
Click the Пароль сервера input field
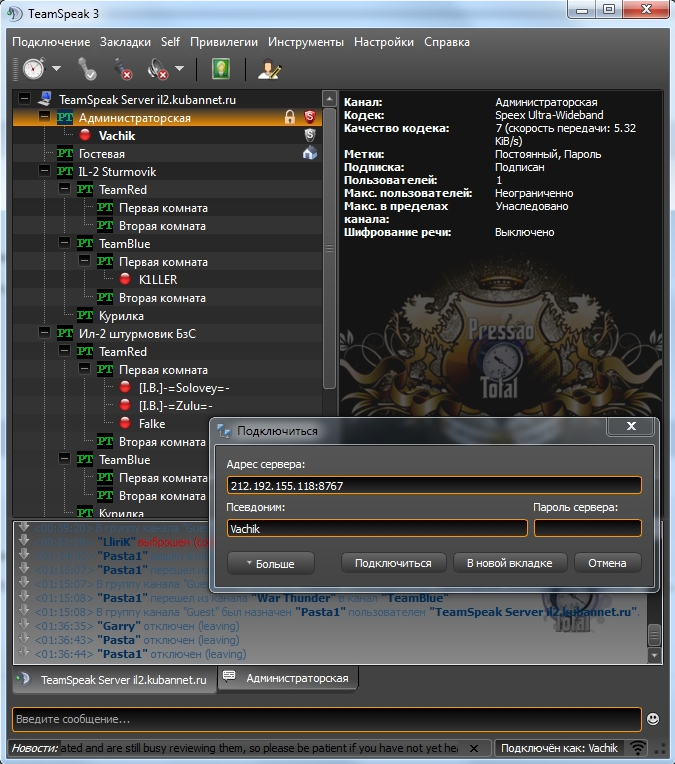pos(588,528)
